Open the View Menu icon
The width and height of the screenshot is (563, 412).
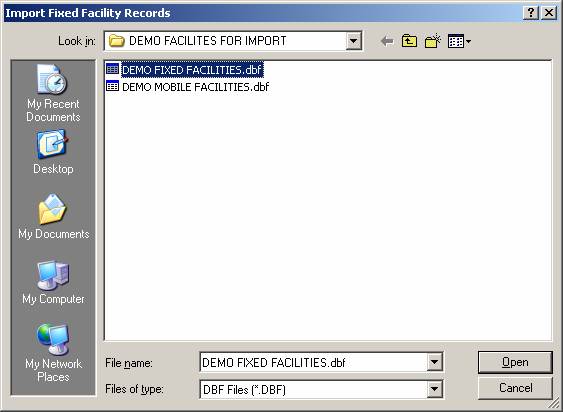(x=459, y=41)
